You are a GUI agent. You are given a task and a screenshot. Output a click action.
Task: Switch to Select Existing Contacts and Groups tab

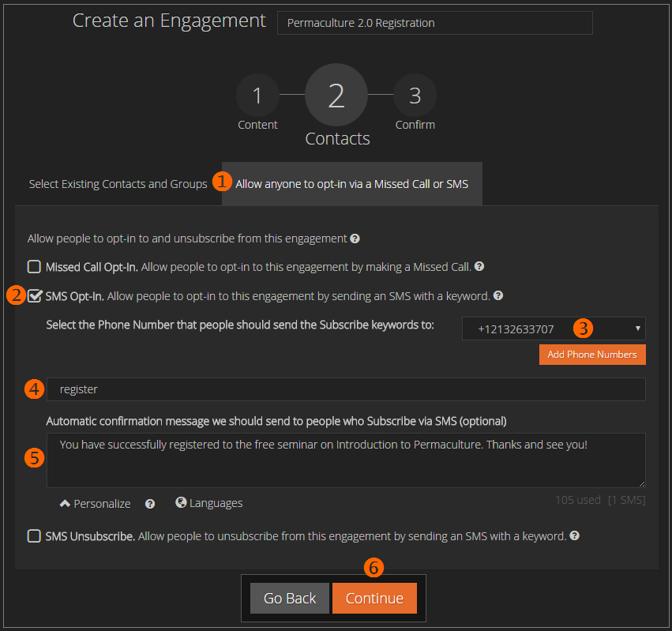pyautogui.click(x=118, y=184)
